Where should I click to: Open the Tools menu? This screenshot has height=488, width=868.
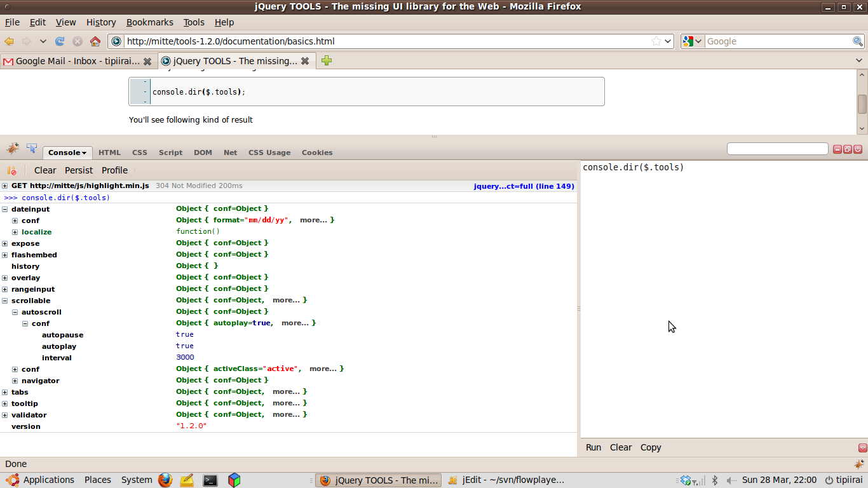click(x=194, y=22)
